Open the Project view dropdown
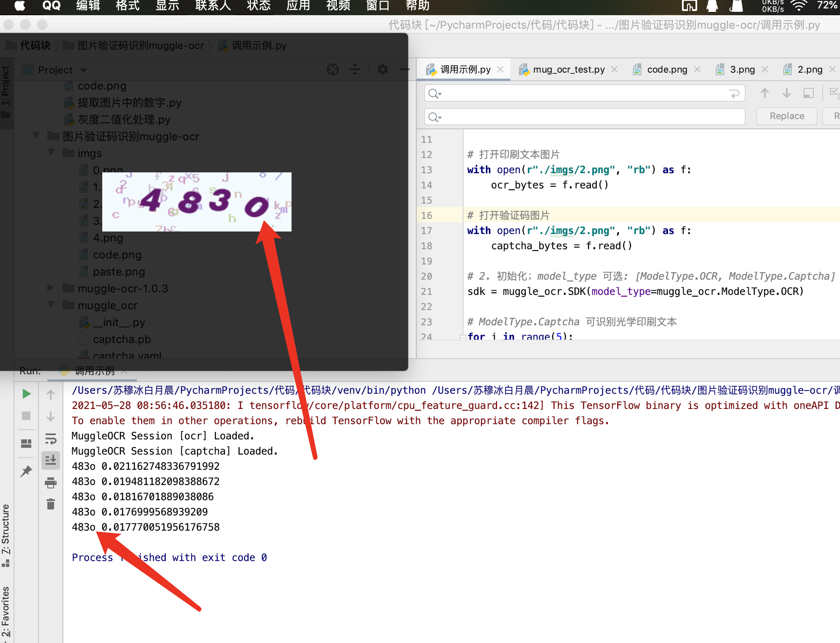This screenshot has height=643, width=840. click(x=84, y=70)
